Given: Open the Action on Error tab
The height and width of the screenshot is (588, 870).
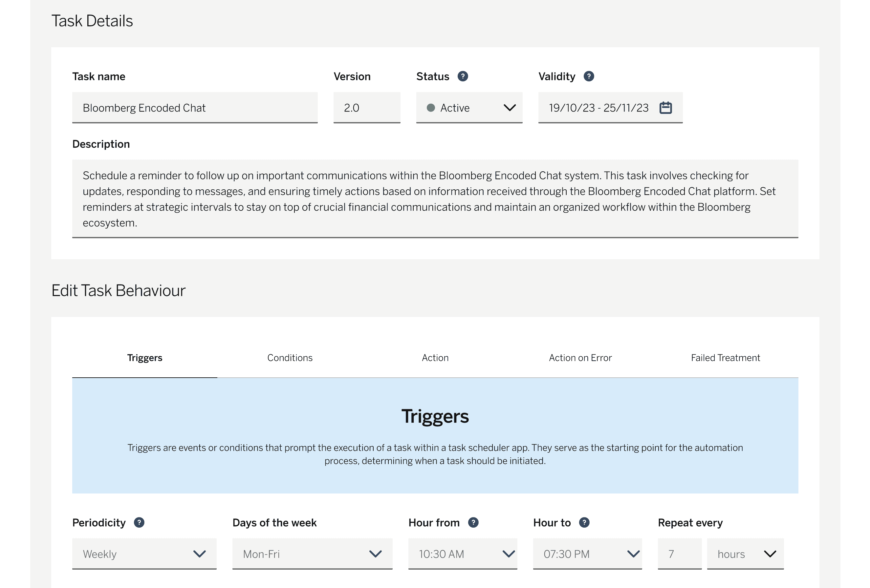Looking at the screenshot, I should point(580,358).
